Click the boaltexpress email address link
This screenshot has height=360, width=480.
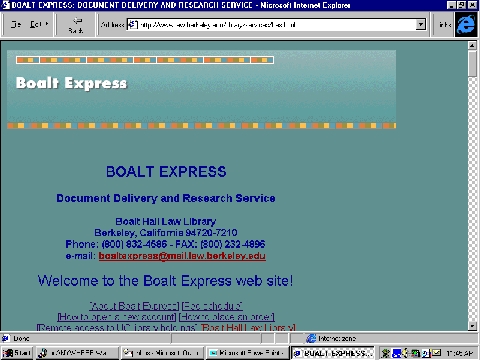(182, 256)
